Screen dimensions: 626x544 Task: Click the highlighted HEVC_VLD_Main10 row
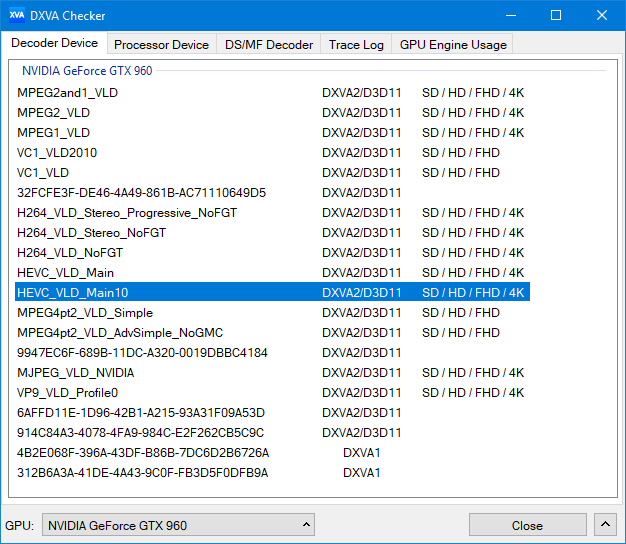72,292
